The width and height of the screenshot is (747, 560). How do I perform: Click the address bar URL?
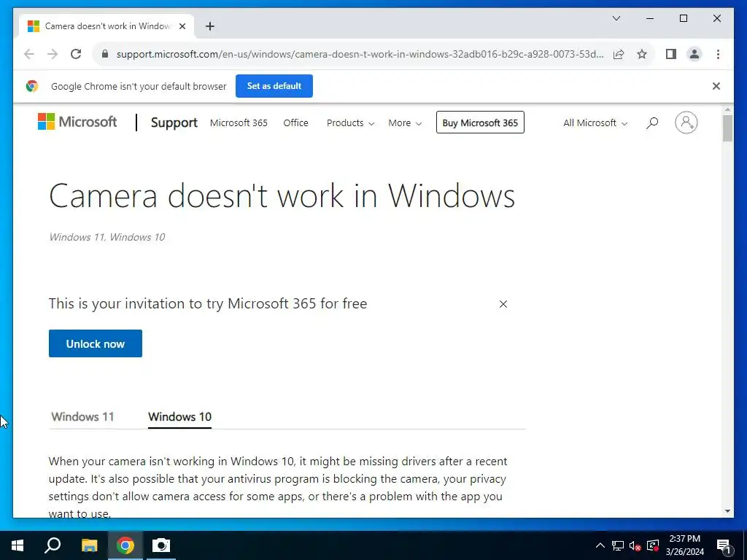pos(360,54)
